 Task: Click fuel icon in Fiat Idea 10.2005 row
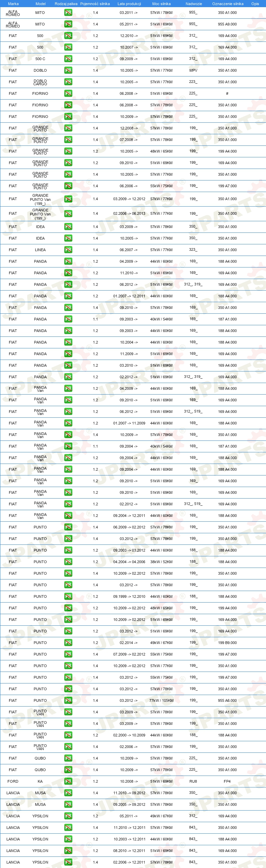pos(68,238)
